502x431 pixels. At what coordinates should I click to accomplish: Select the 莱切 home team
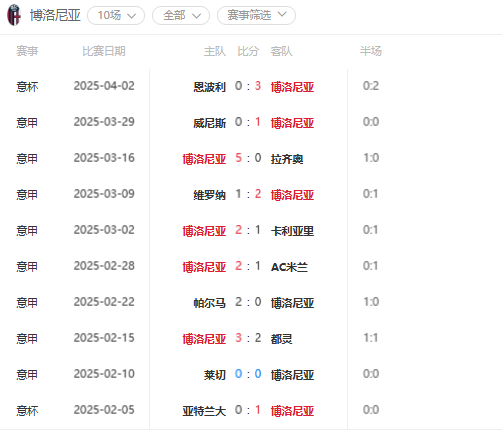tap(215, 375)
